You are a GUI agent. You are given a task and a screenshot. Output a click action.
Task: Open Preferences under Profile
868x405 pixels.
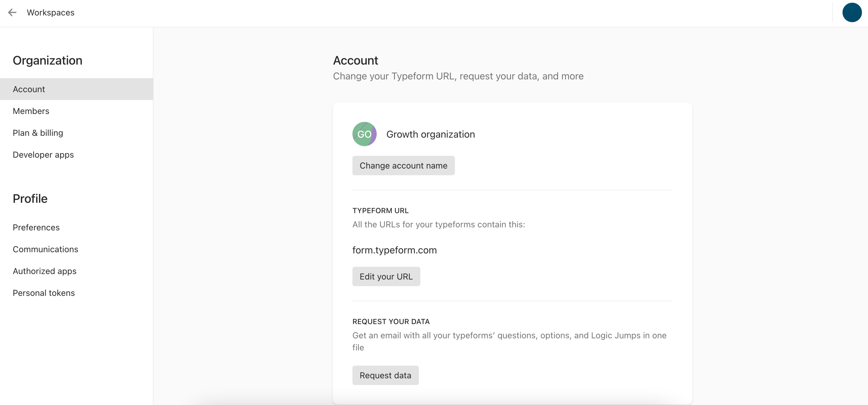point(76,227)
